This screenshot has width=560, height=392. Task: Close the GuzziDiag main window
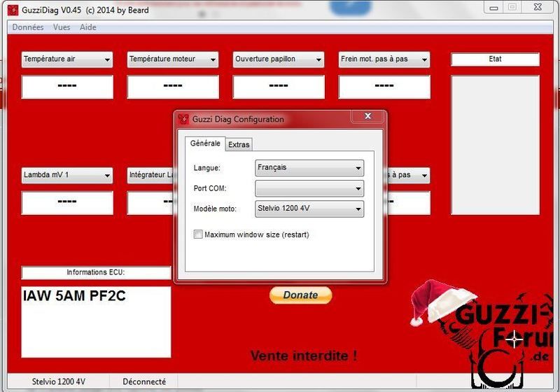pyautogui.click(x=538, y=7)
